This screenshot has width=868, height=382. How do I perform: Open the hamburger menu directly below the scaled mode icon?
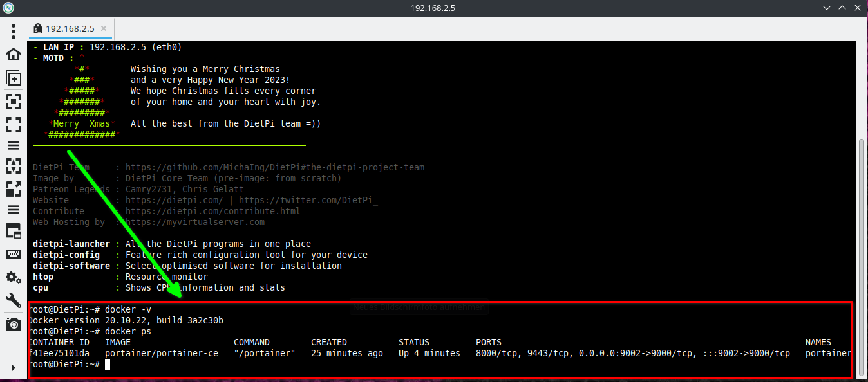click(x=14, y=210)
